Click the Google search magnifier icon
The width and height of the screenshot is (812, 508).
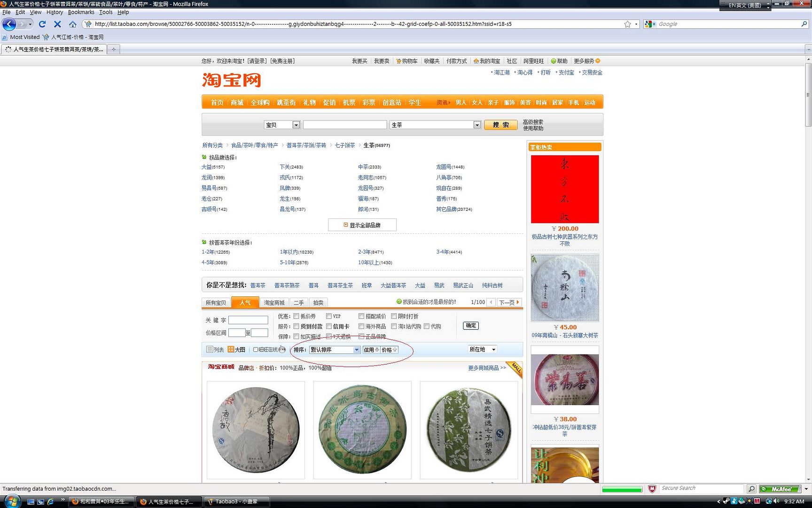pyautogui.click(x=804, y=24)
